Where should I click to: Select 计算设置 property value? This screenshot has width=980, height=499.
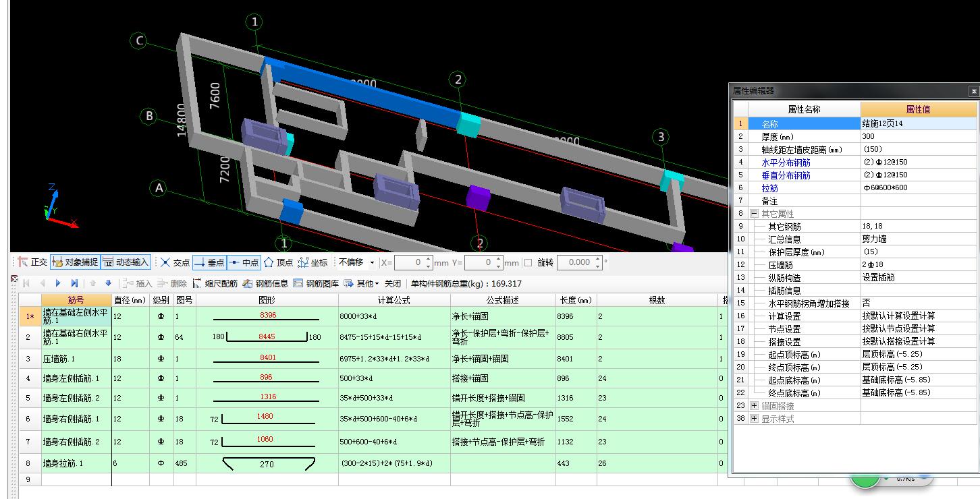pos(919,316)
